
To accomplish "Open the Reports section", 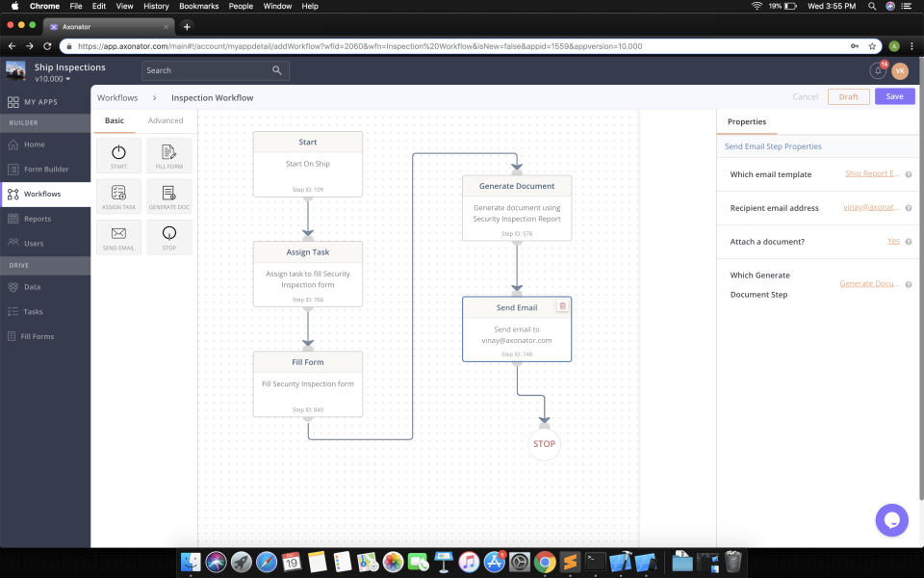I will tap(38, 218).
